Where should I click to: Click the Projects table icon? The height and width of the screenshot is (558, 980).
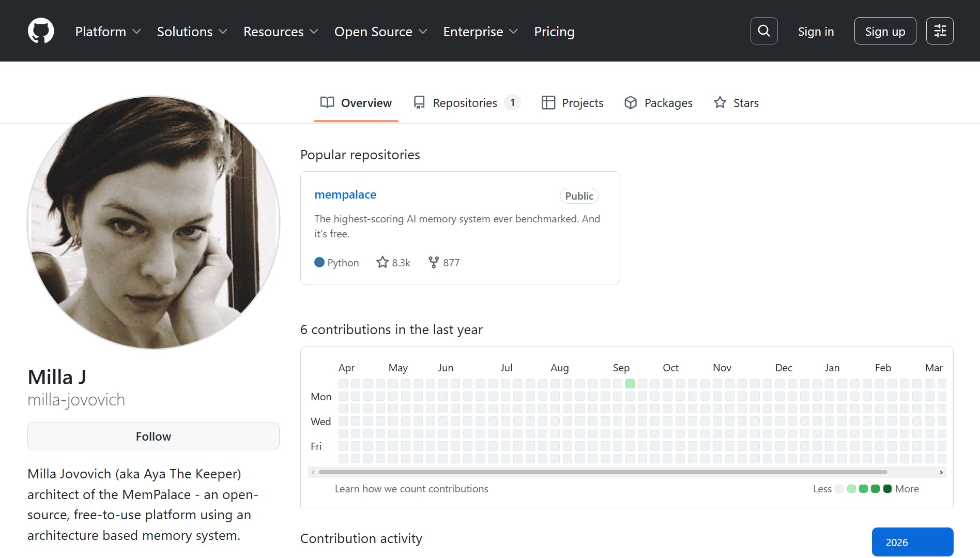point(548,103)
